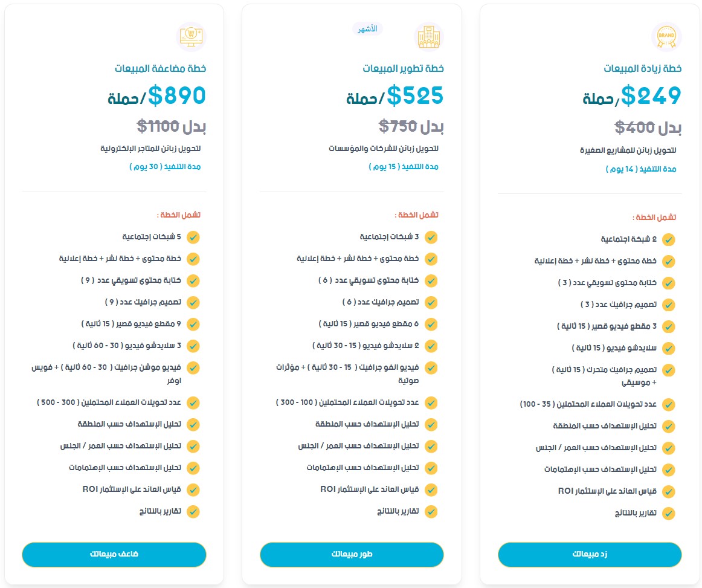Click the BRAND medal icon on خطة زيادة المبيعات

(x=666, y=36)
